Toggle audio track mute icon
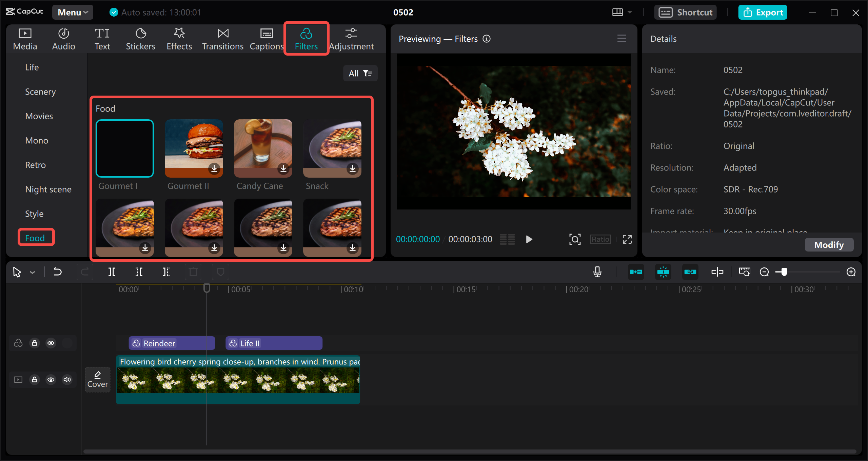Screen dimensions: 868x461 (66, 379)
